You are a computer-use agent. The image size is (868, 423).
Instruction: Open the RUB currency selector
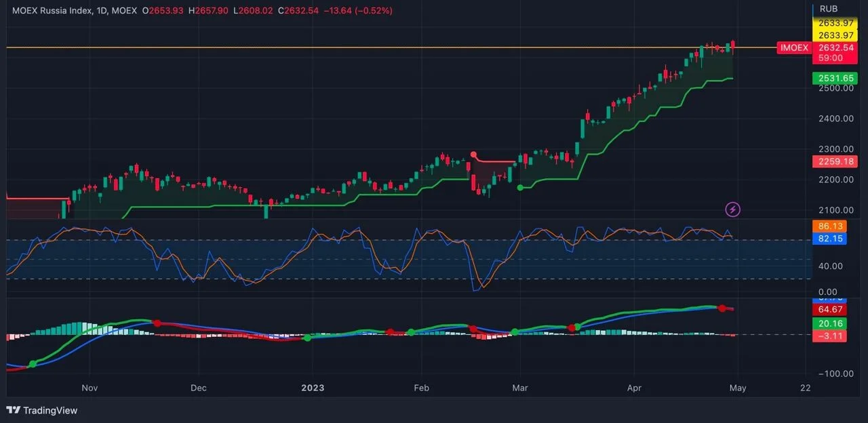pos(829,9)
